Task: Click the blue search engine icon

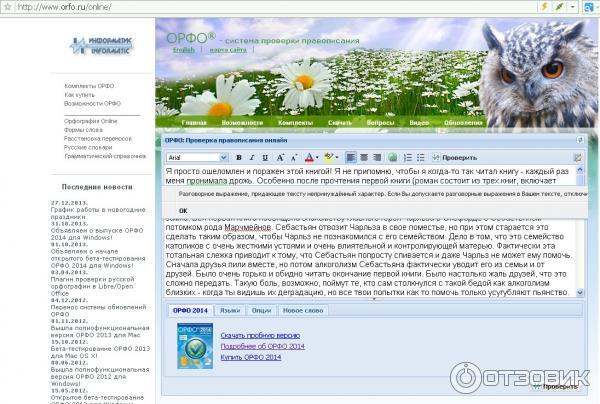Action: coord(589,7)
